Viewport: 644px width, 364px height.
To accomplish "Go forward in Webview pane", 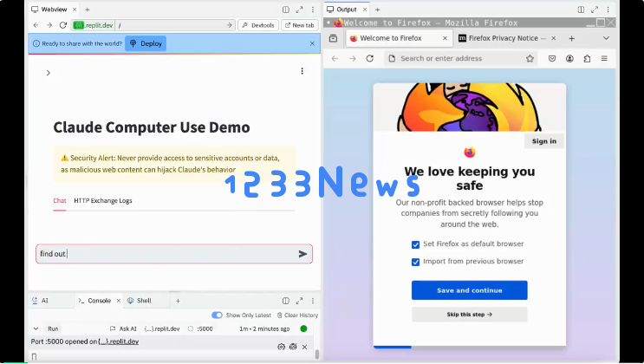I will pyautogui.click(x=49, y=25).
